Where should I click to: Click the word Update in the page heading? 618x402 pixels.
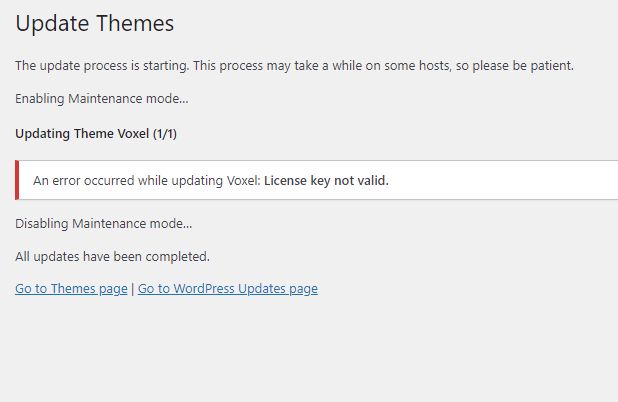49,22
